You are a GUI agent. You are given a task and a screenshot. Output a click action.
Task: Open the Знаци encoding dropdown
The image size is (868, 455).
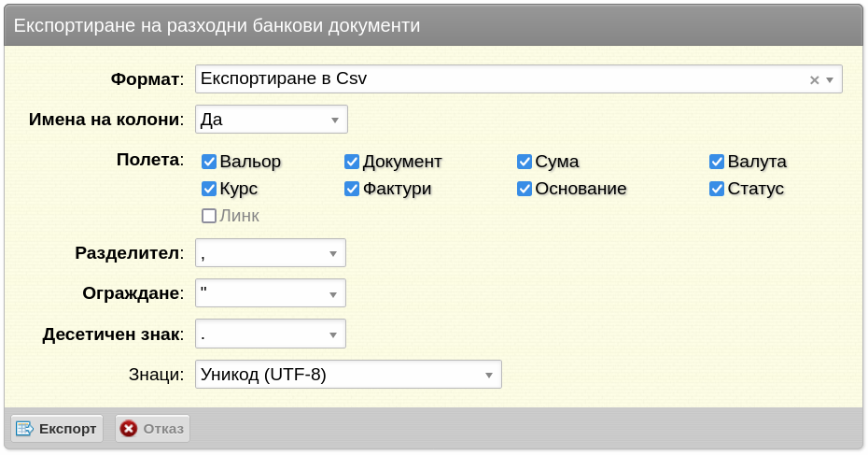coord(348,374)
